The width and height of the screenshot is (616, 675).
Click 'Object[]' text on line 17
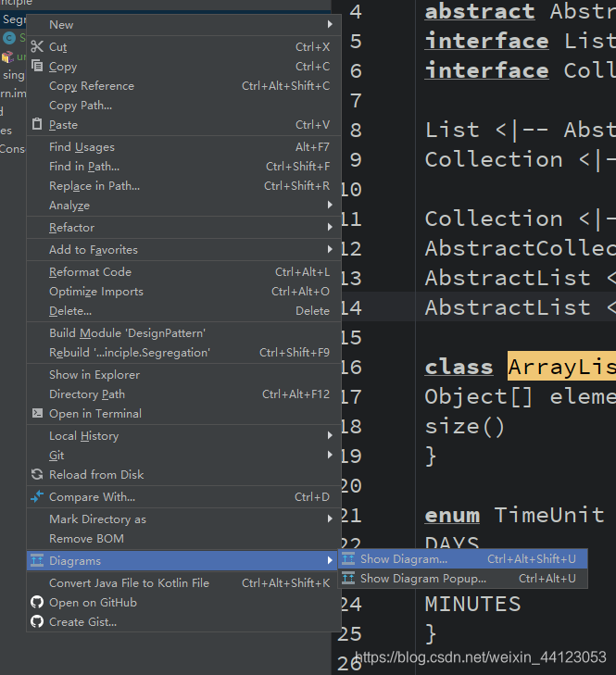click(x=478, y=396)
